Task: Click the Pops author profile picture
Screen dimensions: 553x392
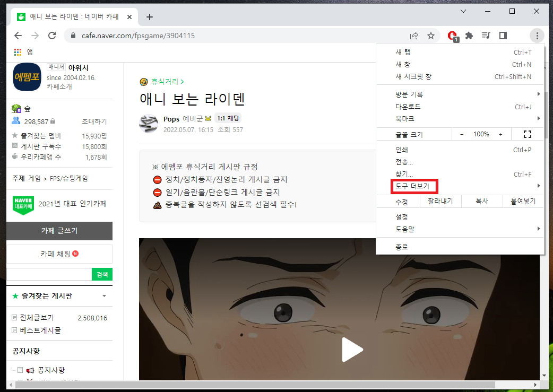Action: coord(149,124)
